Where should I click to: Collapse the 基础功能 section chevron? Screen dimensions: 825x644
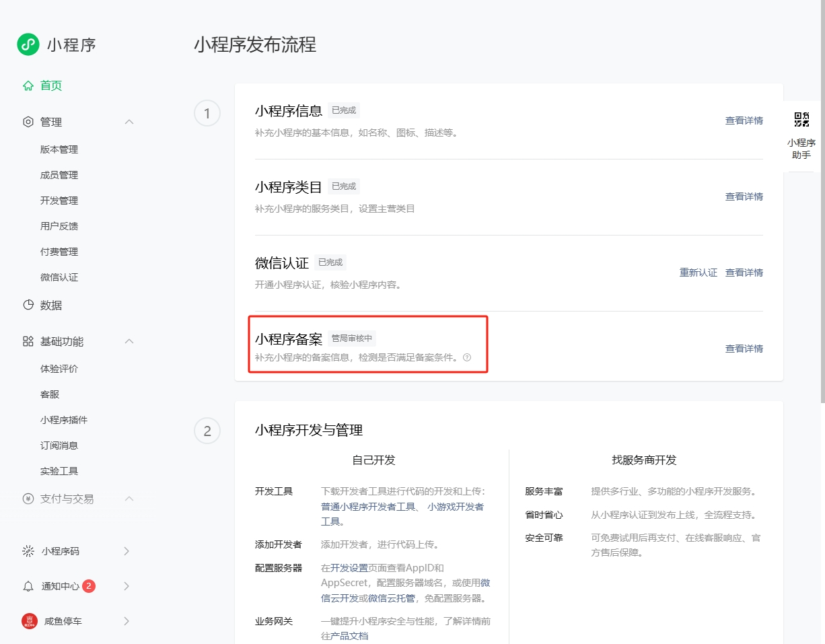(129, 341)
